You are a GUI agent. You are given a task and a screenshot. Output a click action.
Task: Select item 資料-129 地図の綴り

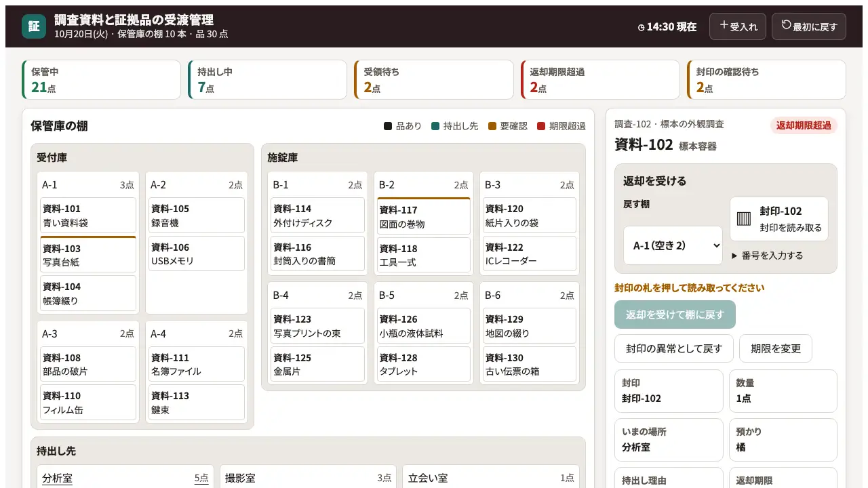530,326
